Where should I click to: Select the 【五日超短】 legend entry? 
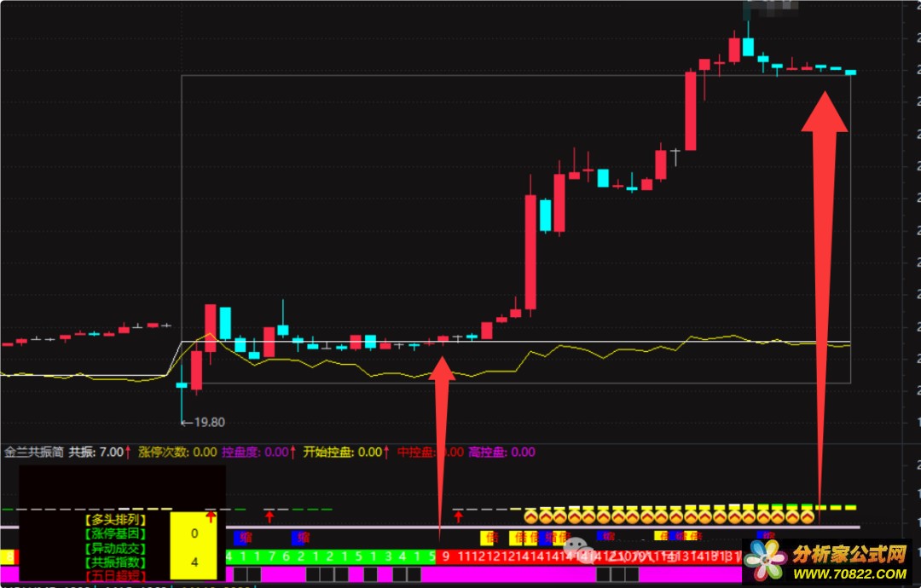(x=116, y=576)
